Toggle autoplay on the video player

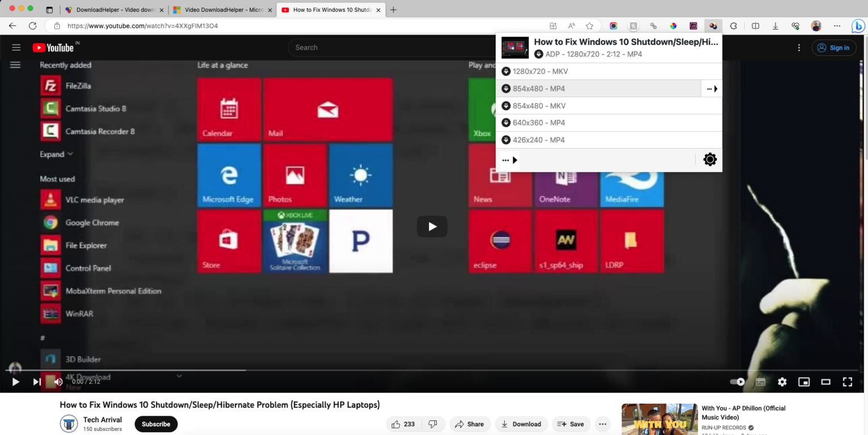tap(738, 382)
